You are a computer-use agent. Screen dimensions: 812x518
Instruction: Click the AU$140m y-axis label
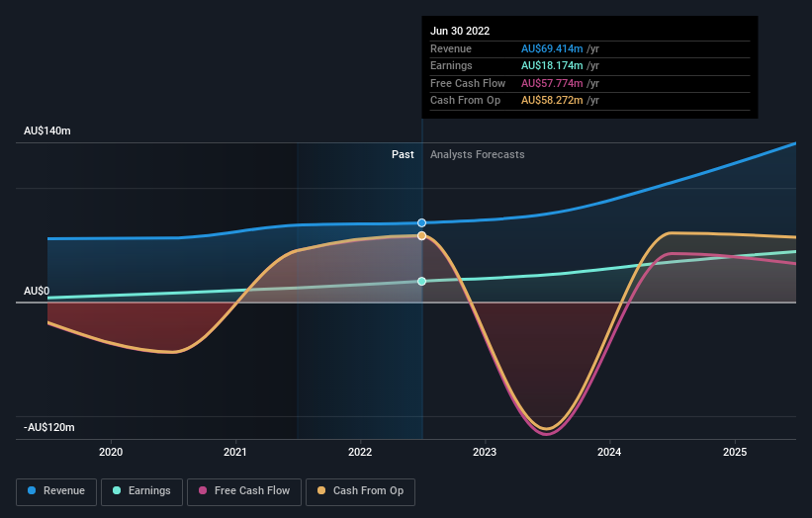tap(47, 130)
